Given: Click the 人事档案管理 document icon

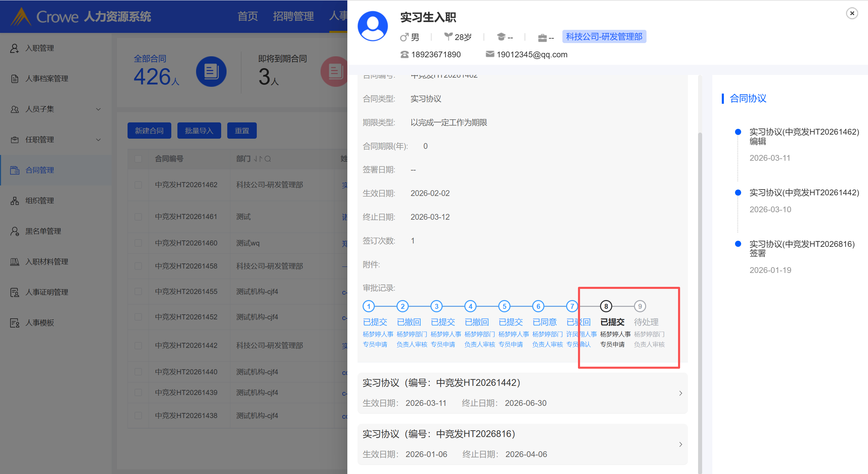Looking at the screenshot, I should [x=14, y=79].
